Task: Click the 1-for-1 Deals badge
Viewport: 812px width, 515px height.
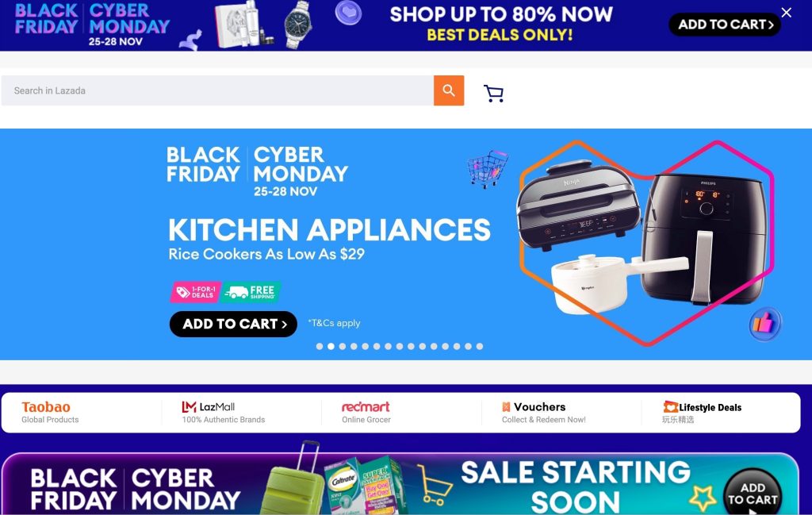Action: tap(196, 292)
